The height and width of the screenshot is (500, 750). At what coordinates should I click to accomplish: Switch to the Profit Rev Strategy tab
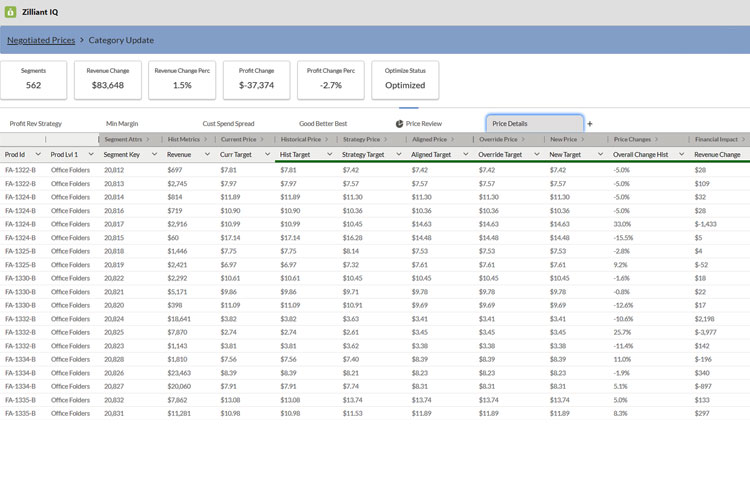[x=36, y=124]
